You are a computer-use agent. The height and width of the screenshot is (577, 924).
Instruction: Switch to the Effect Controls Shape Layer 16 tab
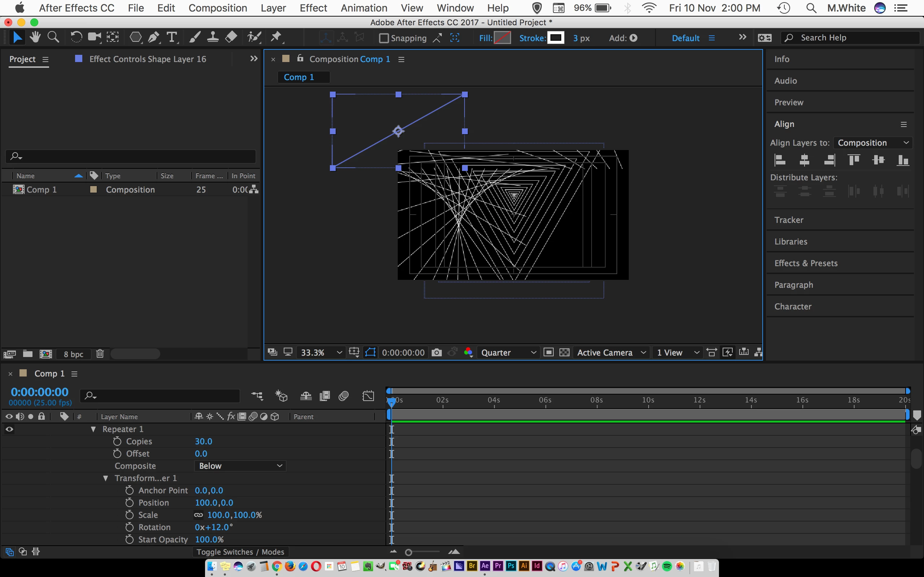(147, 59)
